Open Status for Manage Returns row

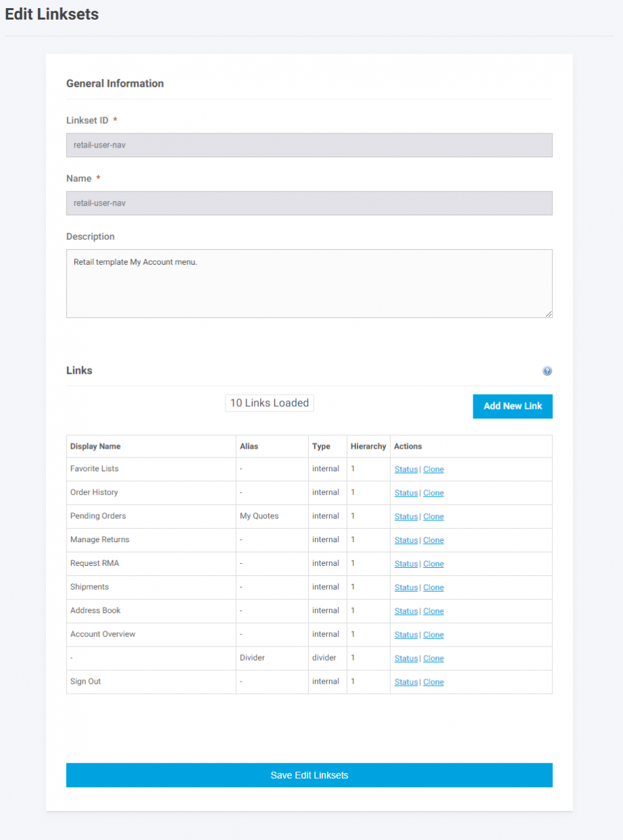[x=406, y=540]
